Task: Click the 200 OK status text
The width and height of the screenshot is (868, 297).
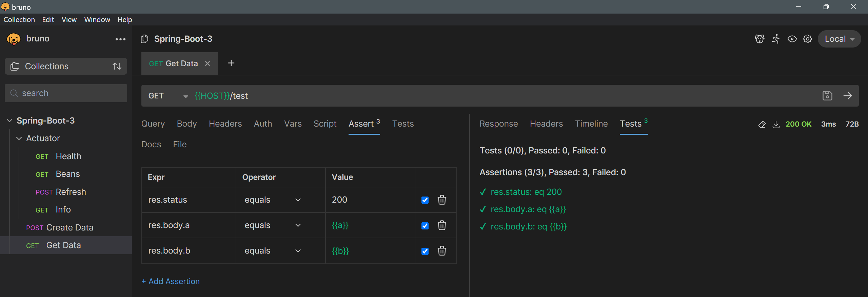Action: point(798,124)
